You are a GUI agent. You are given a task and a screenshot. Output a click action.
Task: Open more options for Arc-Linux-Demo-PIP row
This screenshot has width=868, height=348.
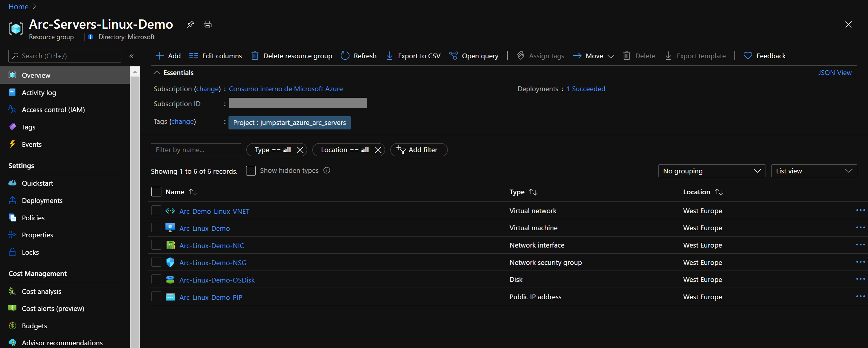point(860,296)
